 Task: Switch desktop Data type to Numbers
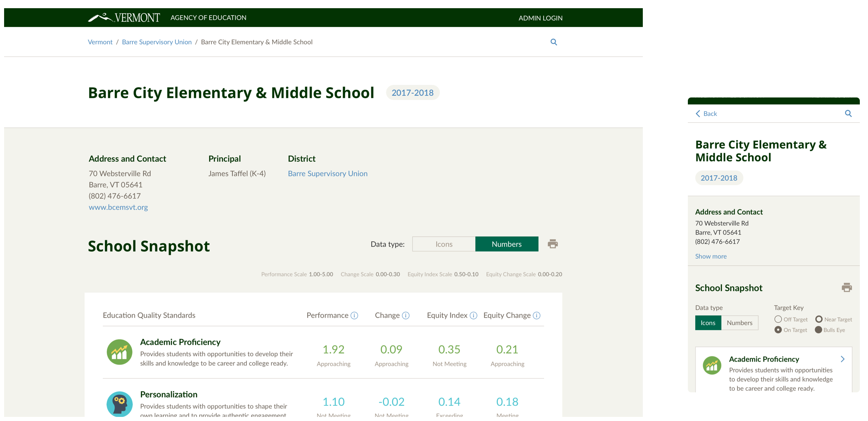pyautogui.click(x=507, y=244)
